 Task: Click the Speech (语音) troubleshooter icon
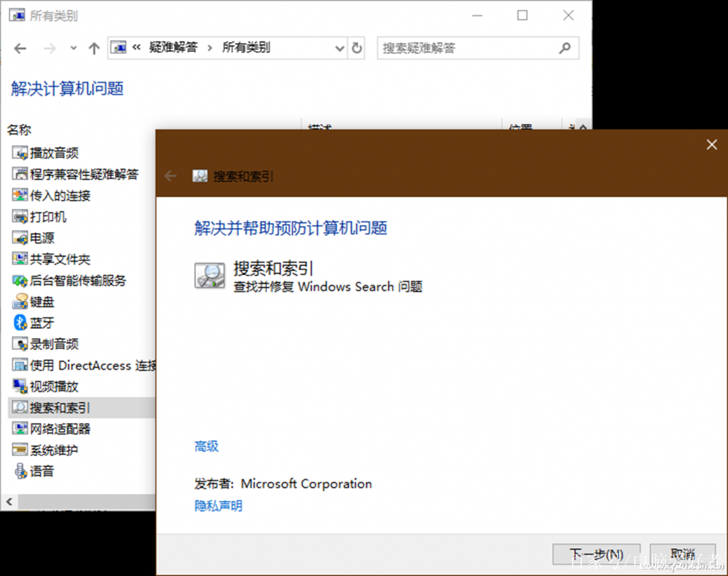(21, 471)
